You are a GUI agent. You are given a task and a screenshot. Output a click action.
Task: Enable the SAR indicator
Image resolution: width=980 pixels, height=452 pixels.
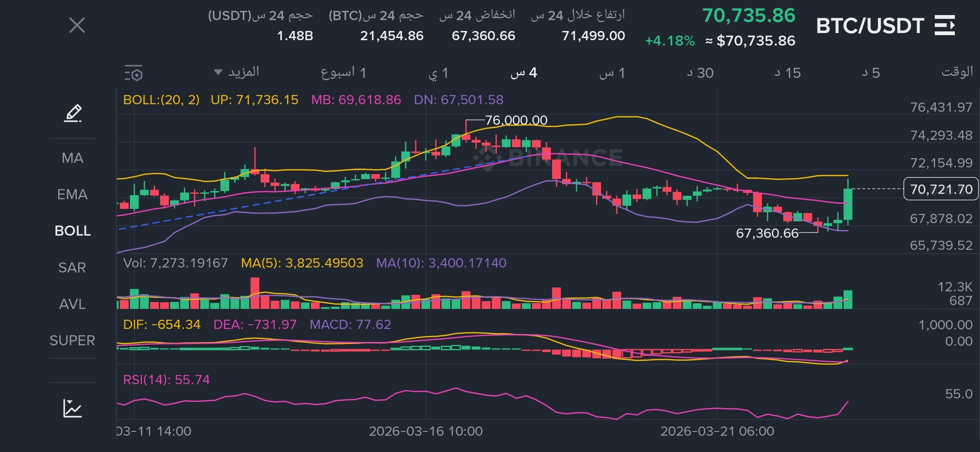click(x=72, y=267)
